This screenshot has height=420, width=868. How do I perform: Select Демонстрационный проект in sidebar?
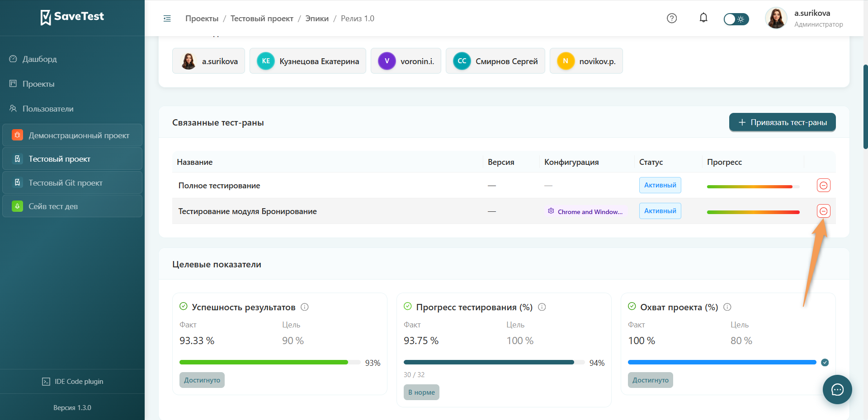tap(72, 135)
